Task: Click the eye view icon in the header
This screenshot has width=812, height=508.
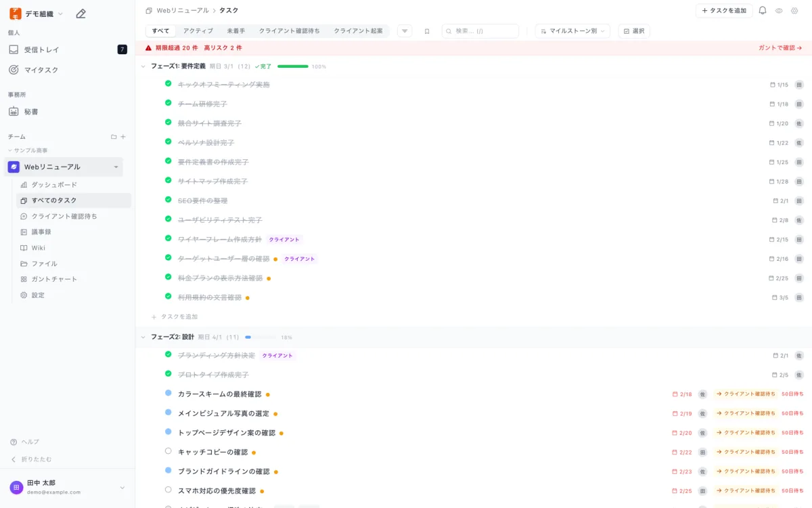Action: pos(779,11)
